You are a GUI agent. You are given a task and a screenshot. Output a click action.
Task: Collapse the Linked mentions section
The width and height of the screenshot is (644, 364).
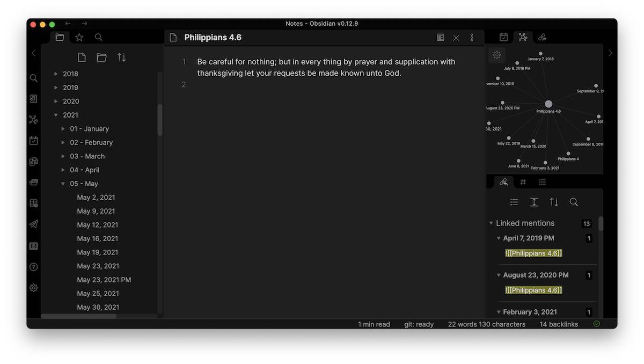coord(491,223)
